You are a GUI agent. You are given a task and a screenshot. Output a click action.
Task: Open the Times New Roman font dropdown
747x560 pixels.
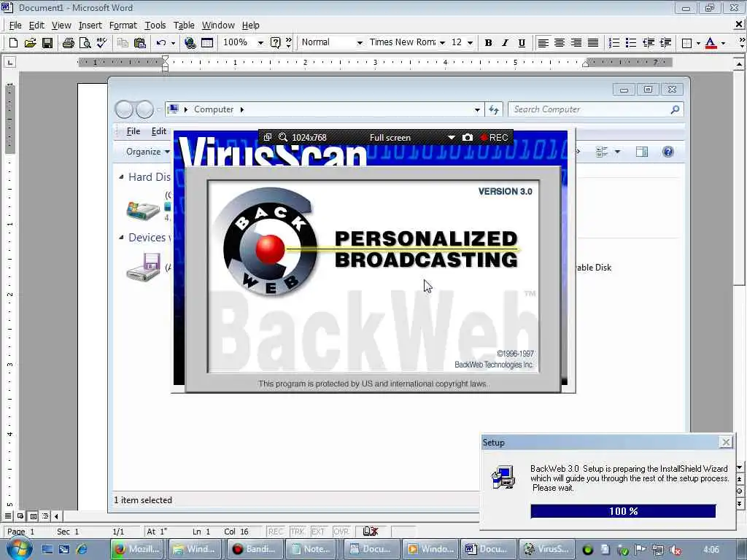tap(442, 43)
